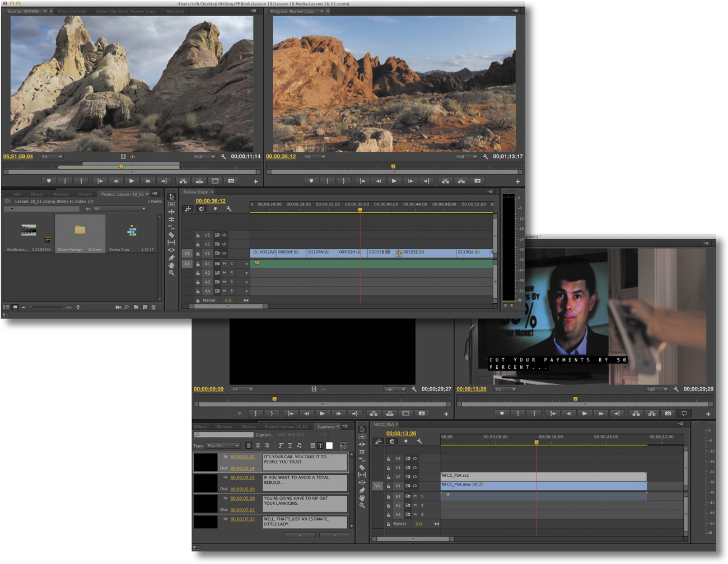Image resolution: width=728 pixels, height=564 pixels.
Task: Mute track A1 in Review Copy timeline
Action: point(225,264)
